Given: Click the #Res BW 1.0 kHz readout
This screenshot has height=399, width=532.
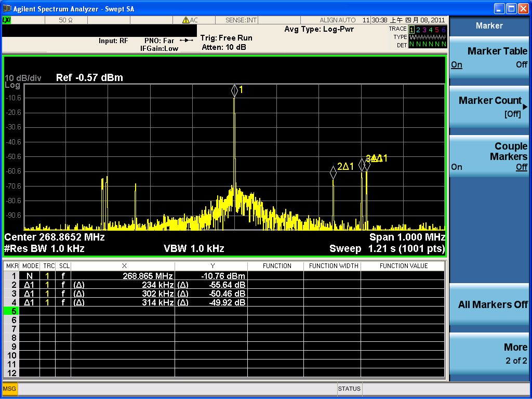Looking at the screenshot, I should pos(44,249).
